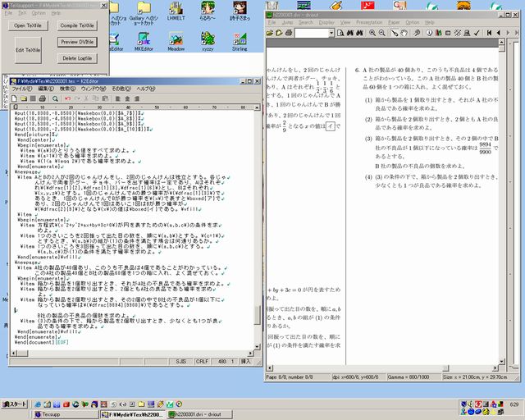Switch to dviout taskbar button
Screen dimensions: 525x420
click(199, 414)
